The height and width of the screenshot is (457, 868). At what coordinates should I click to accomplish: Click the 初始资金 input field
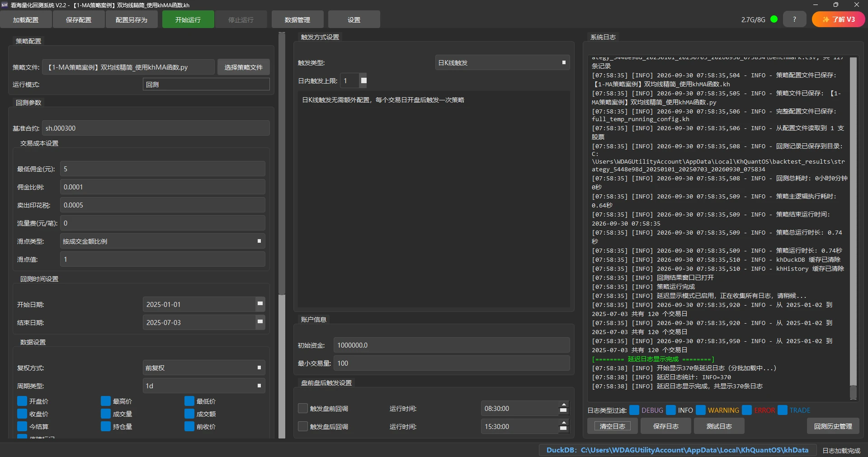(x=452, y=345)
